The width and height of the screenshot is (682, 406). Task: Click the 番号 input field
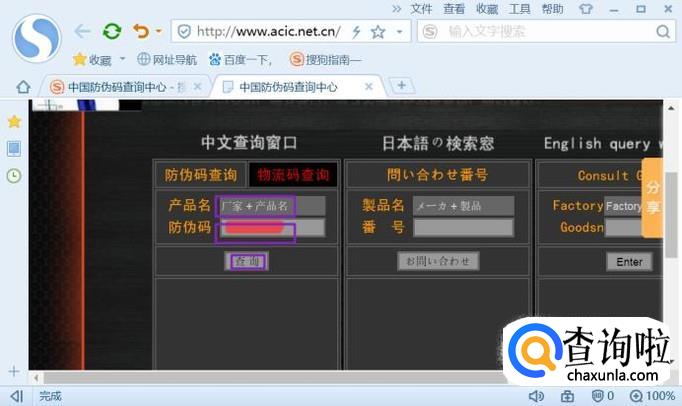(x=463, y=228)
